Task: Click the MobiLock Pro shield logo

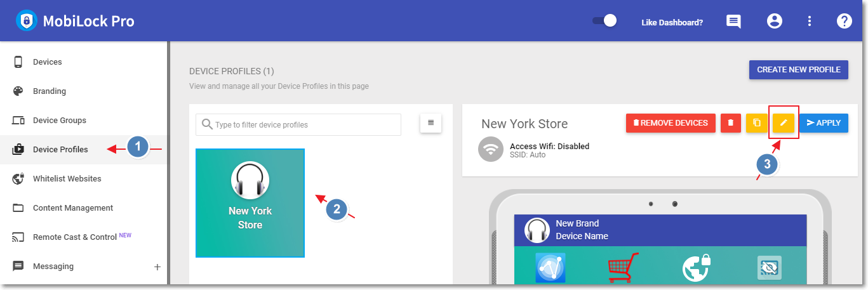Action: (27, 21)
